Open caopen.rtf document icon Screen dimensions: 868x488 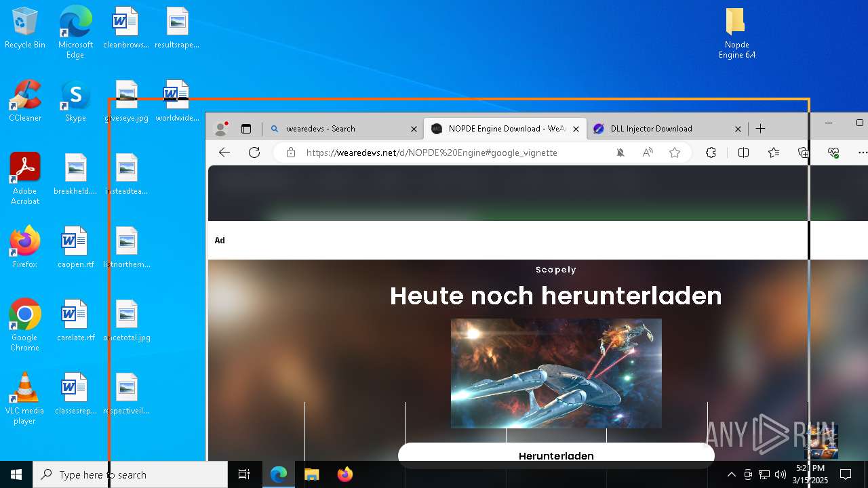click(75, 247)
